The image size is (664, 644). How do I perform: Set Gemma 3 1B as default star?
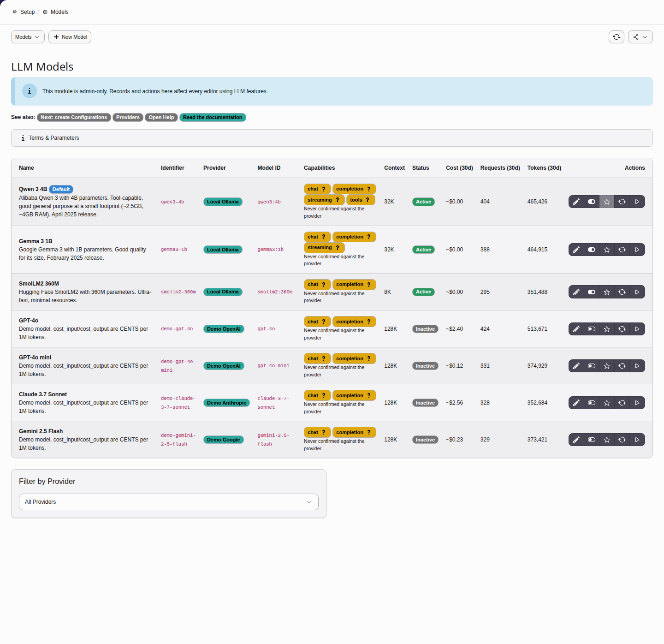pyautogui.click(x=607, y=250)
